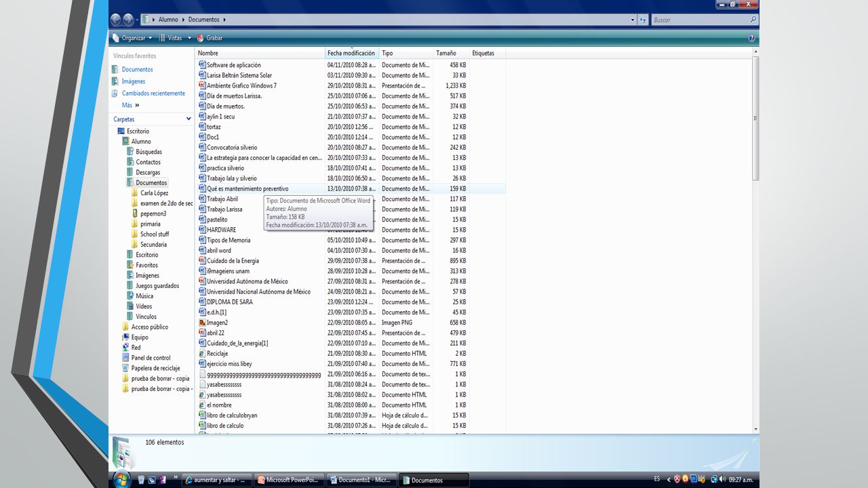The width and height of the screenshot is (868, 488).
Task: Sort by the Nombre column header
Action: point(260,53)
